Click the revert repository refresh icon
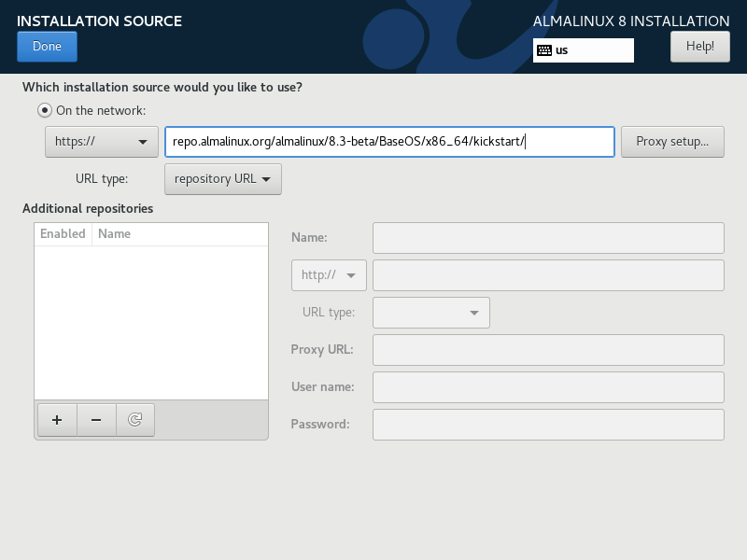 coord(134,420)
